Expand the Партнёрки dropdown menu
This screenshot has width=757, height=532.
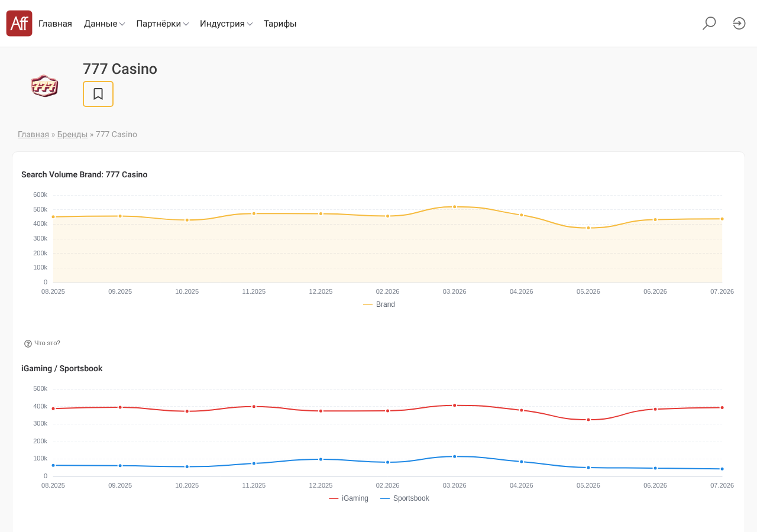click(x=163, y=24)
